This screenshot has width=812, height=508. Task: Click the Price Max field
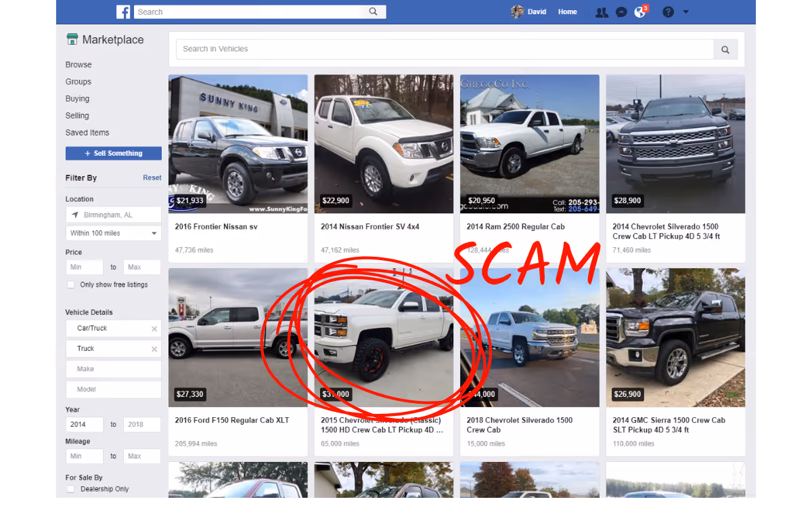click(x=142, y=268)
